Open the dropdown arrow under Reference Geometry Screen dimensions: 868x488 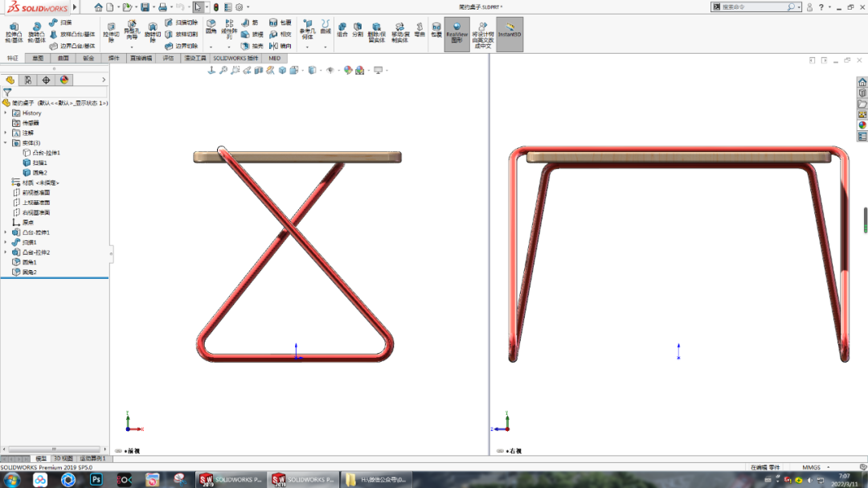coord(307,47)
